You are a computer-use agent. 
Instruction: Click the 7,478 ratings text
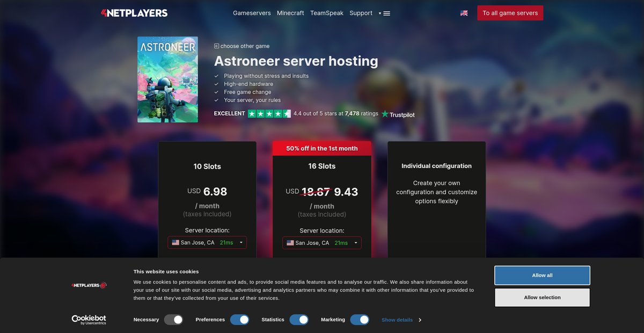tap(361, 114)
